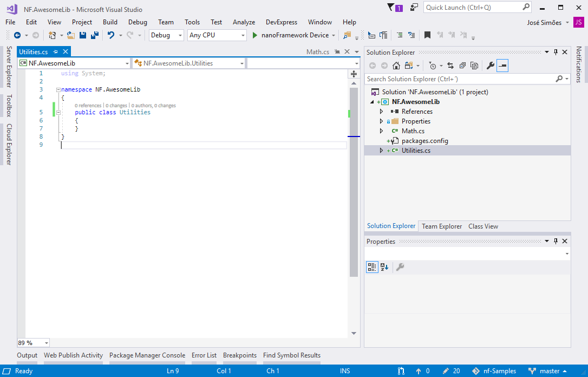
Task: Open the Error List panel tab
Action: 204,355
